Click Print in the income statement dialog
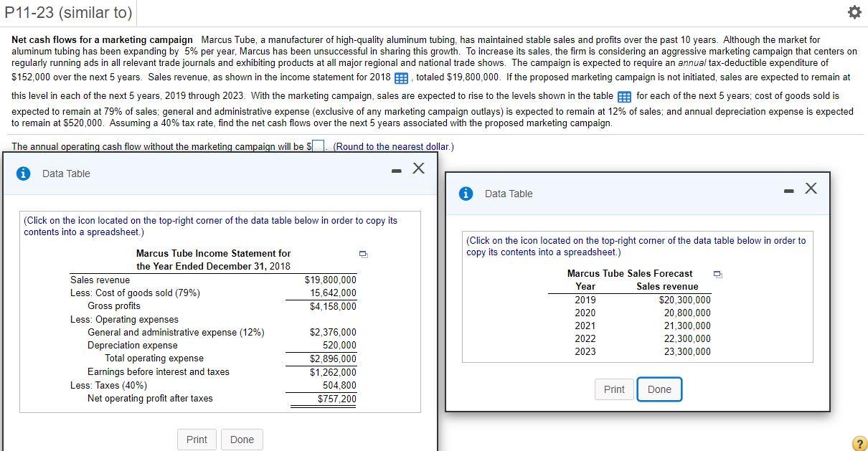Viewport: 868px width, 451px height. pyautogui.click(x=197, y=440)
